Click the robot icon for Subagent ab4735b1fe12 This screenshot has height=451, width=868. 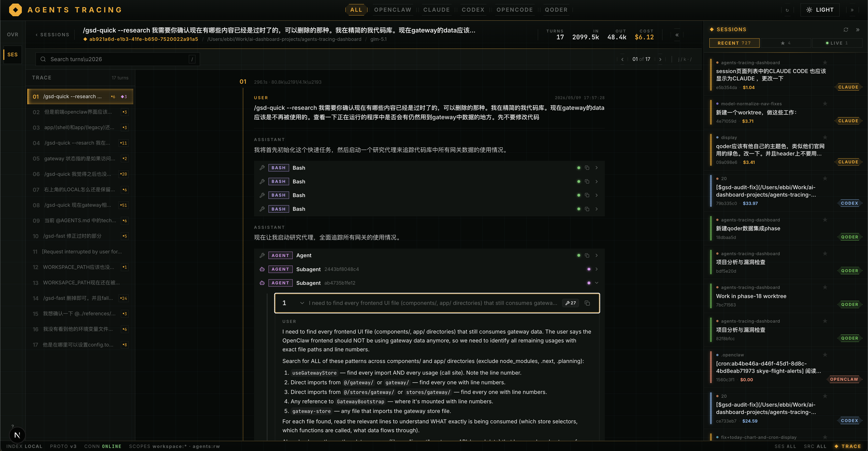click(x=262, y=283)
